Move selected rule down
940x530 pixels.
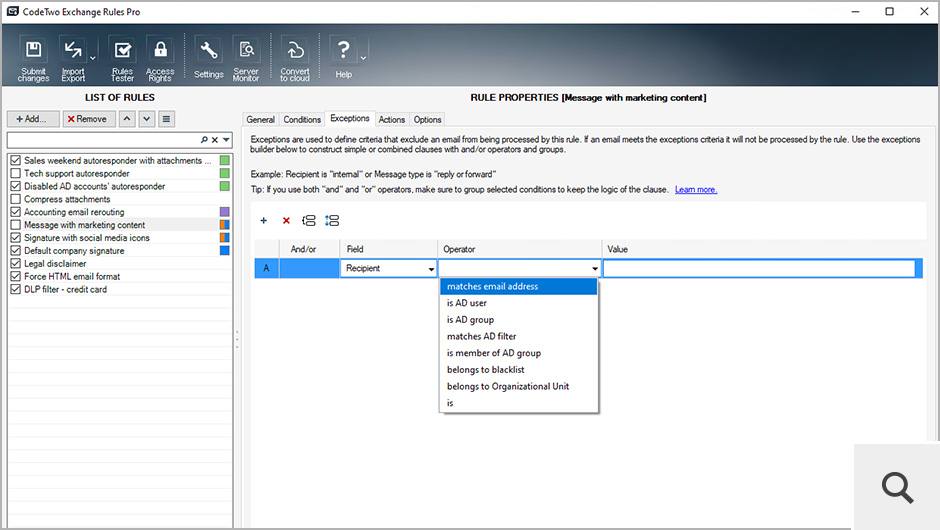(x=147, y=119)
